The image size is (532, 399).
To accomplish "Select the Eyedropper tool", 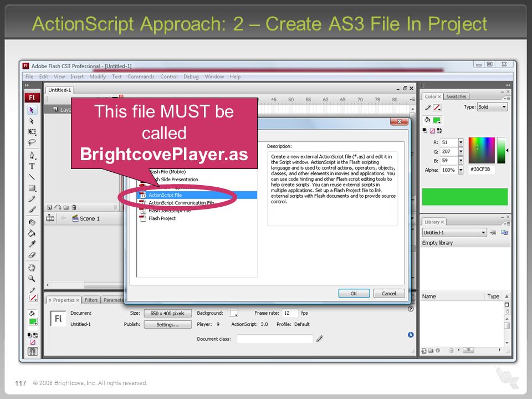I will click(32, 244).
